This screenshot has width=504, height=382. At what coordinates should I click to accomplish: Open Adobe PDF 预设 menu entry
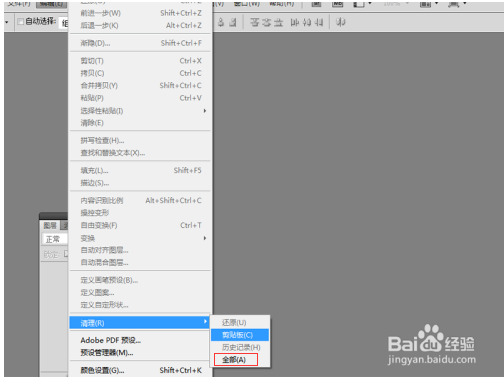click(140, 340)
